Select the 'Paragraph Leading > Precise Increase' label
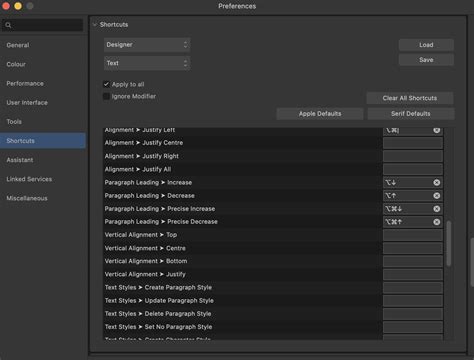This screenshot has width=474, height=360. 160,209
